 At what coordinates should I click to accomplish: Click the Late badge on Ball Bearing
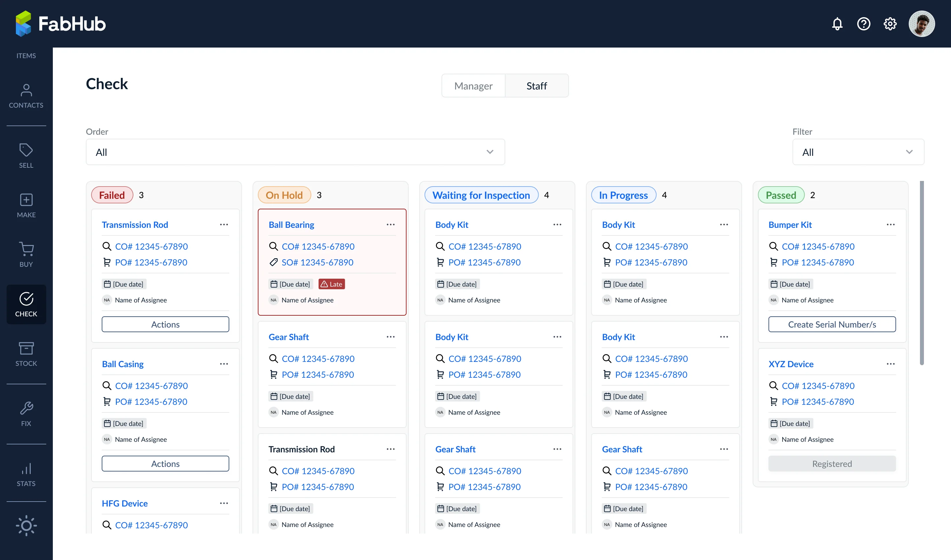(x=332, y=284)
